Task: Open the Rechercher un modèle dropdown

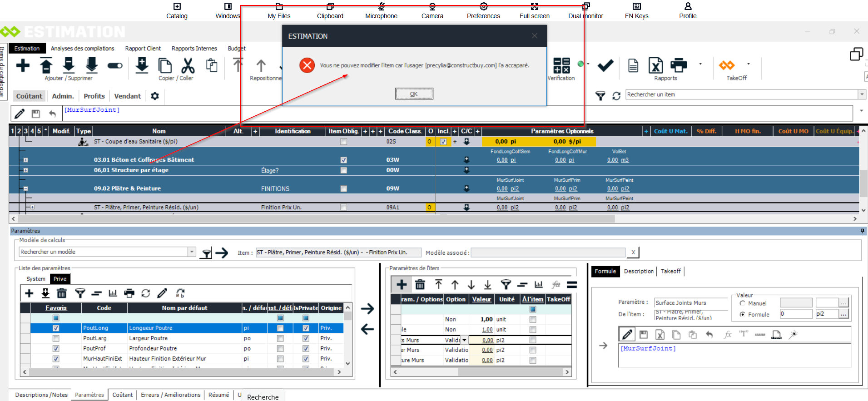Action: pyautogui.click(x=192, y=252)
